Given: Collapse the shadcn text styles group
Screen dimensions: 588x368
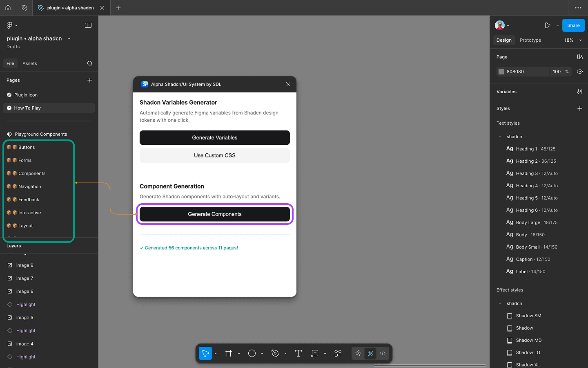Looking at the screenshot, I should click(x=500, y=137).
